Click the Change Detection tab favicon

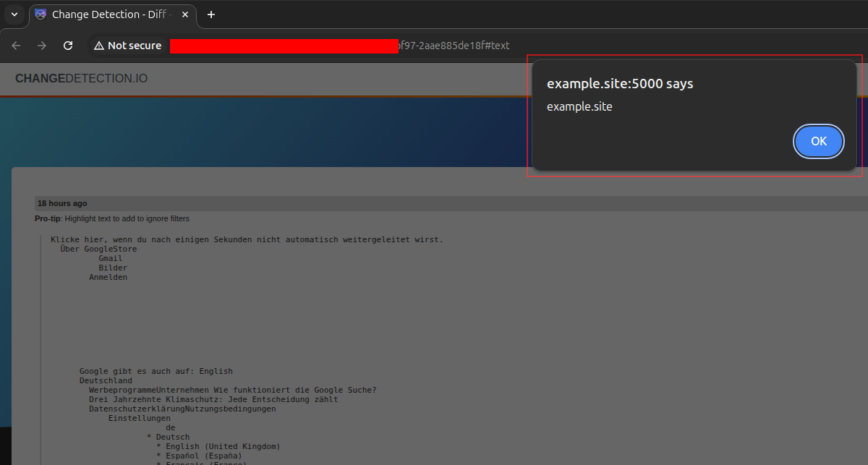[x=41, y=14]
